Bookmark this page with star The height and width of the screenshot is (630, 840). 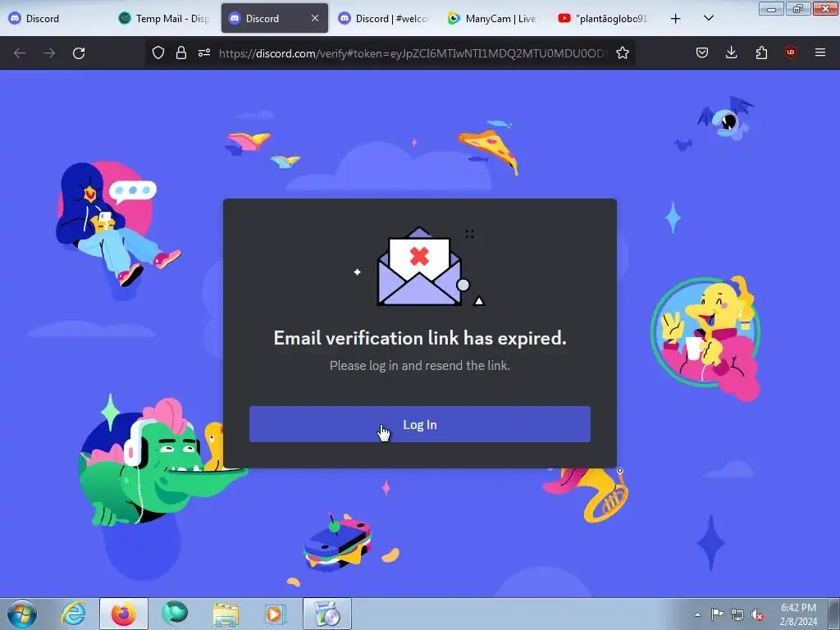(x=623, y=52)
